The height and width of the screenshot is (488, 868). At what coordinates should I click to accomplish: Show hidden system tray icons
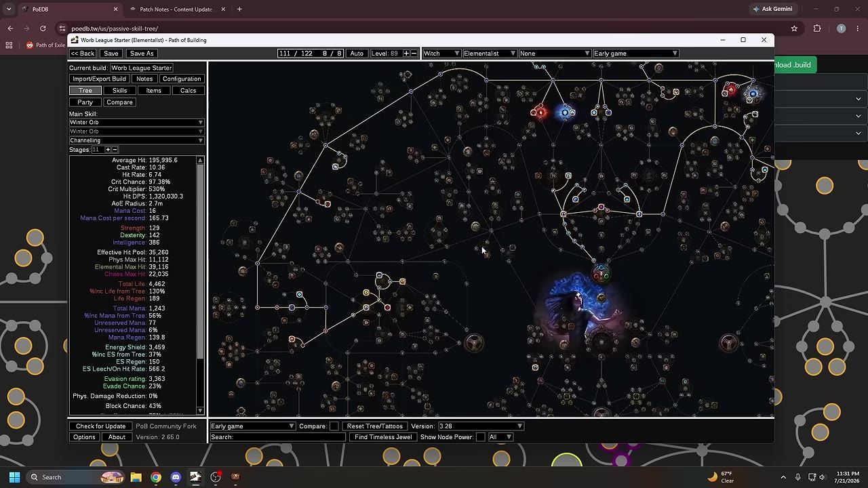[x=783, y=477]
